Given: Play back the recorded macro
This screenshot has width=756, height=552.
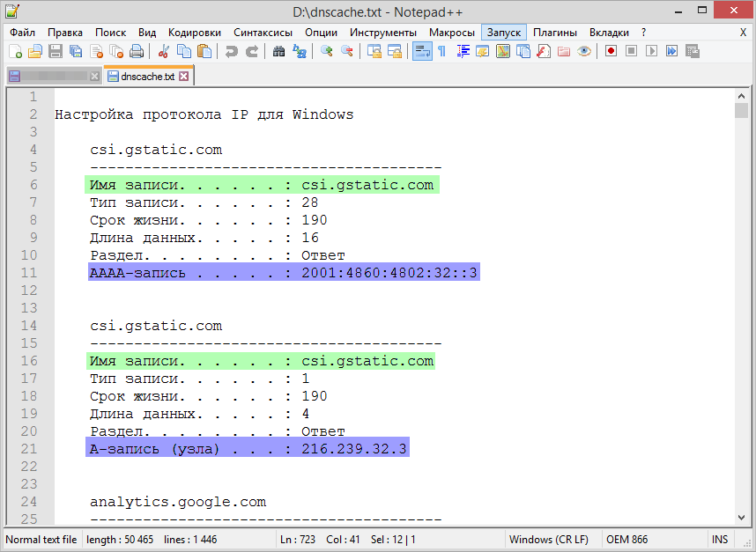Looking at the screenshot, I should click(651, 51).
